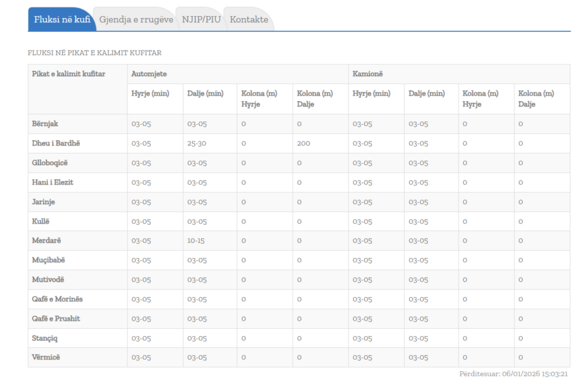Switch to the Gjendja e rrugëve tab
The image size is (588, 384).
[x=136, y=19]
